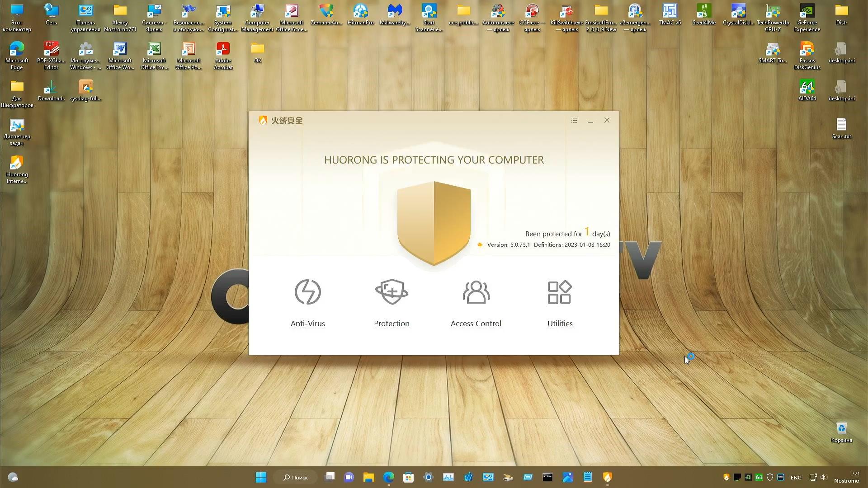Open the Protection section in Huorong
This screenshot has height=488, width=868.
392,303
